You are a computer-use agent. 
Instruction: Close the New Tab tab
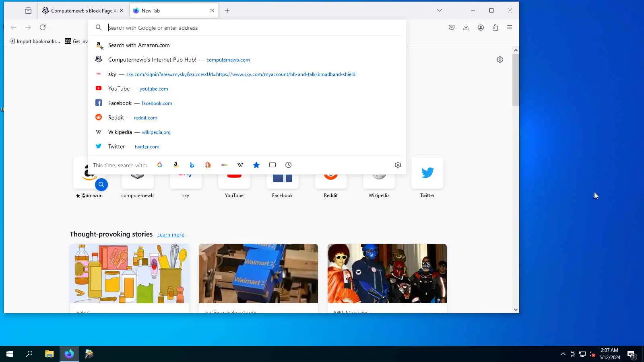[212, 11]
